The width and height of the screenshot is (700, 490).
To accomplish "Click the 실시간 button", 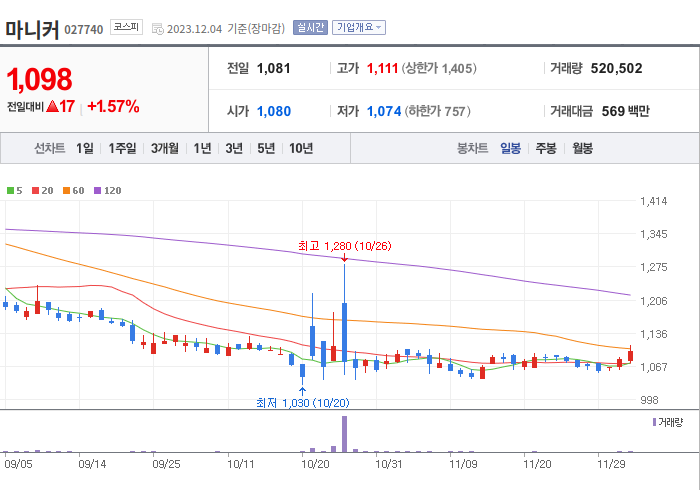I will click(x=310, y=28).
